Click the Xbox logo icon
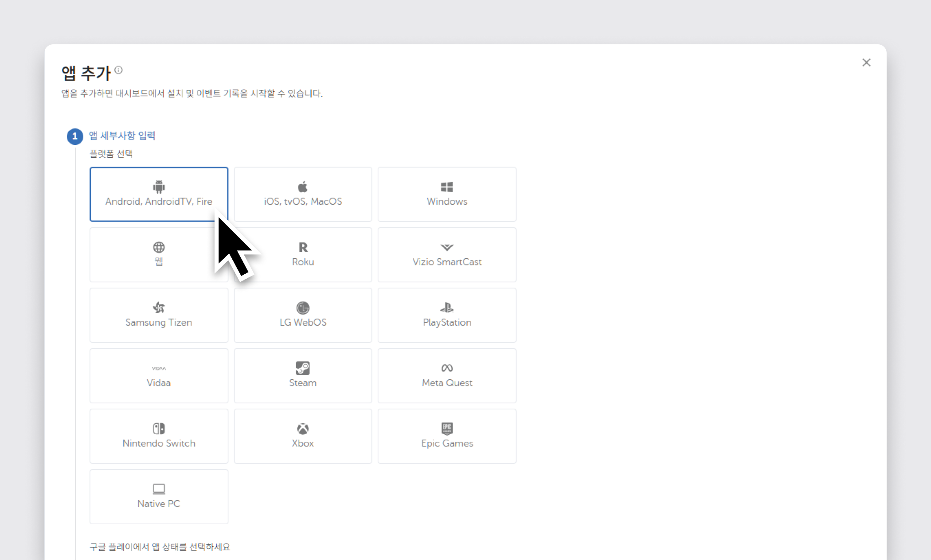This screenshot has width=931, height=560. tap(303, 429)
